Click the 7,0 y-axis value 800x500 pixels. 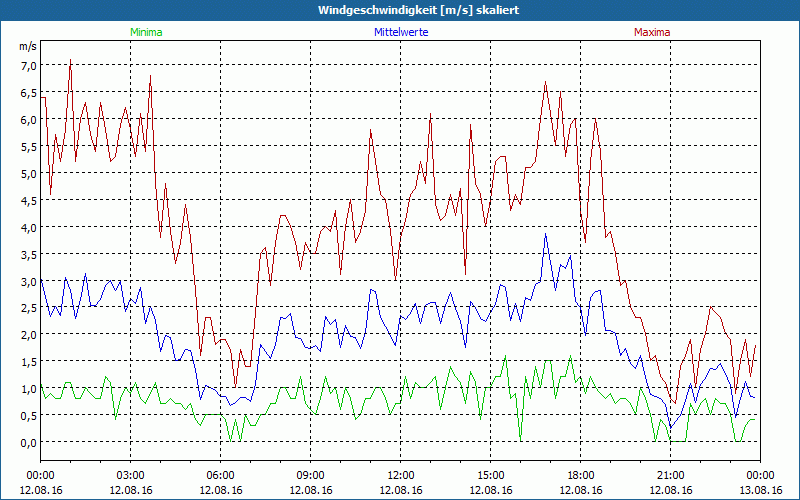(x=28, y=66)
